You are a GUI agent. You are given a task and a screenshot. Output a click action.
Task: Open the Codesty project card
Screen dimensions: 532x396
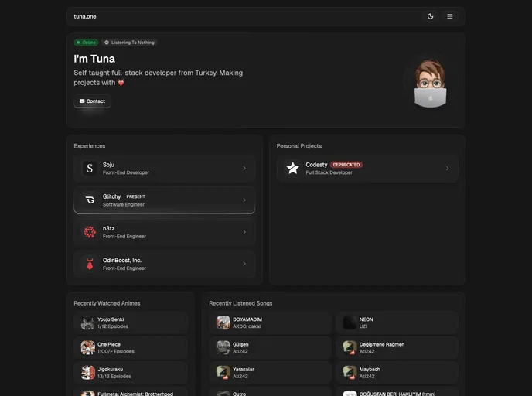tap(367, 169)
